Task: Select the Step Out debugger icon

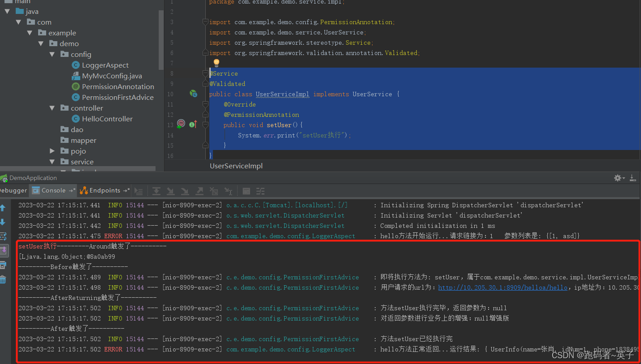Action: coord(199,191)
